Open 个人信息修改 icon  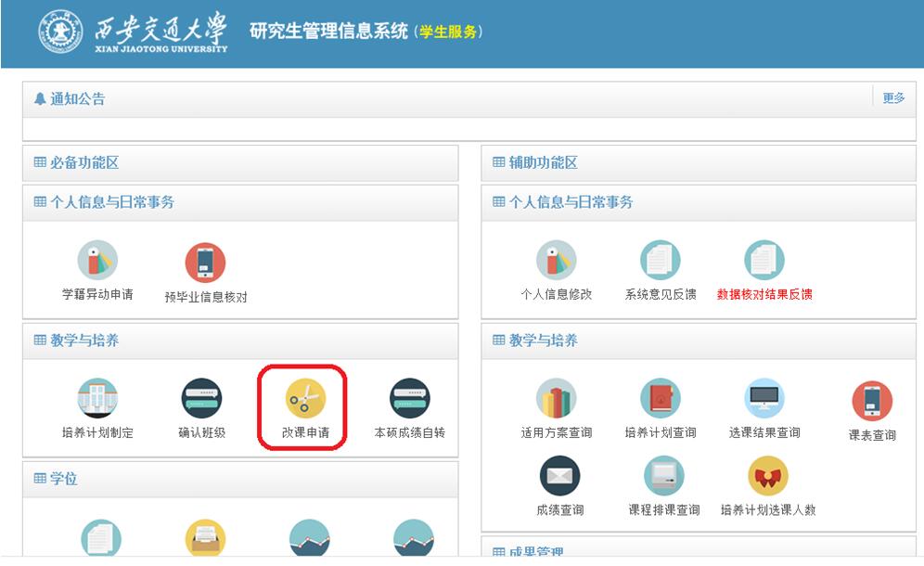(556, 261)
